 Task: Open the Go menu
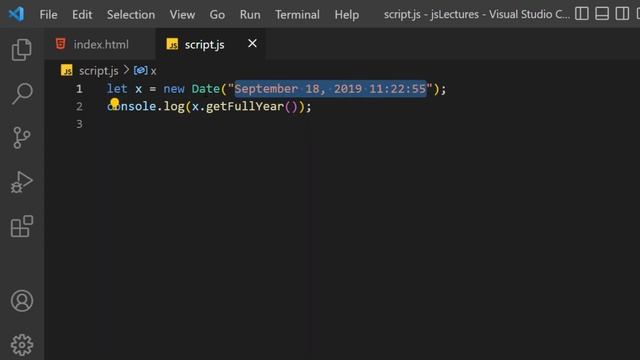(x=217, y=15)
